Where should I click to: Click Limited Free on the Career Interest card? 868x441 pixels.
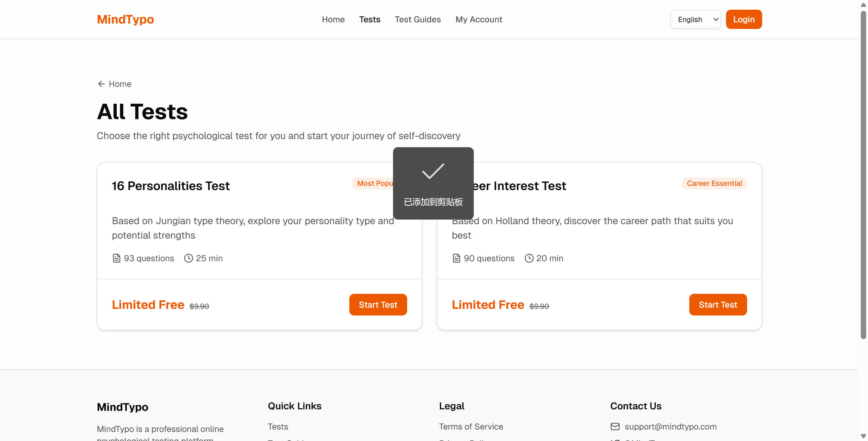(488, 304)
